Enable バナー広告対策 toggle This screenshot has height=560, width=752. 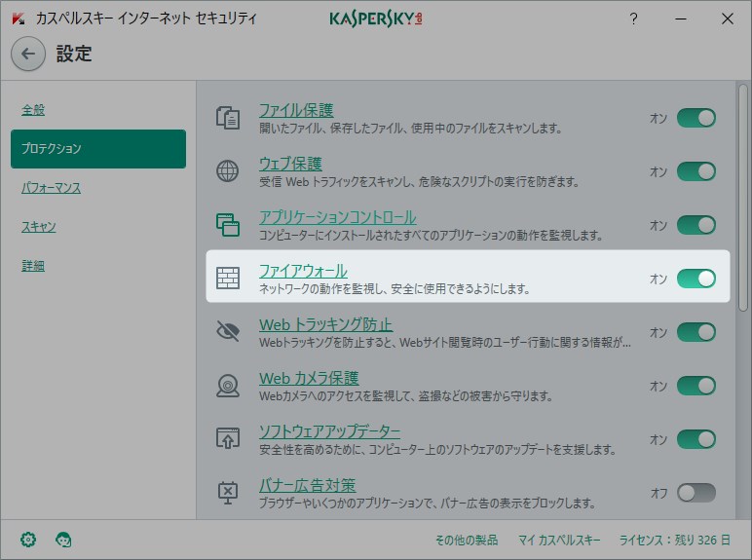click(x=696, y=493)
